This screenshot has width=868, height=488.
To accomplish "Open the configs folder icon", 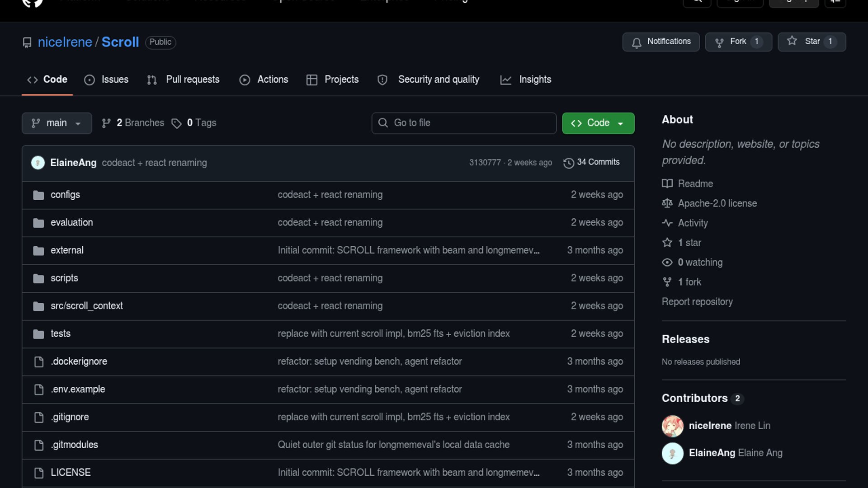I will [x=38, y=195].
